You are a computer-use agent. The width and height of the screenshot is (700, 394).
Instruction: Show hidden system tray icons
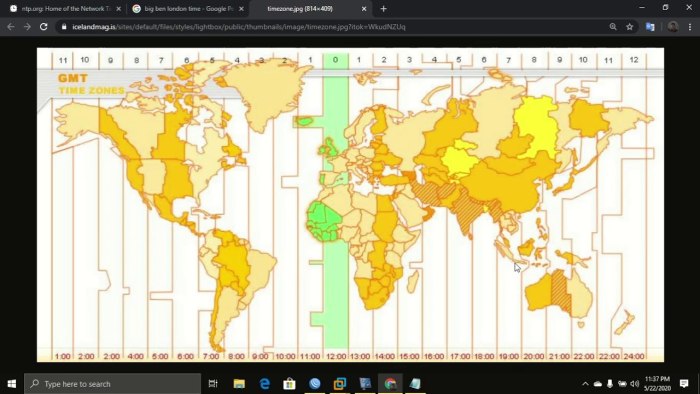pyautogui.click(x=585, y=384)
